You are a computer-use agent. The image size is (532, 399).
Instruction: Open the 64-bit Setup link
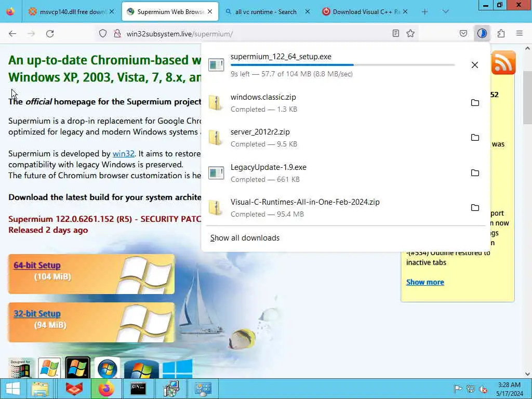(37, 265)
